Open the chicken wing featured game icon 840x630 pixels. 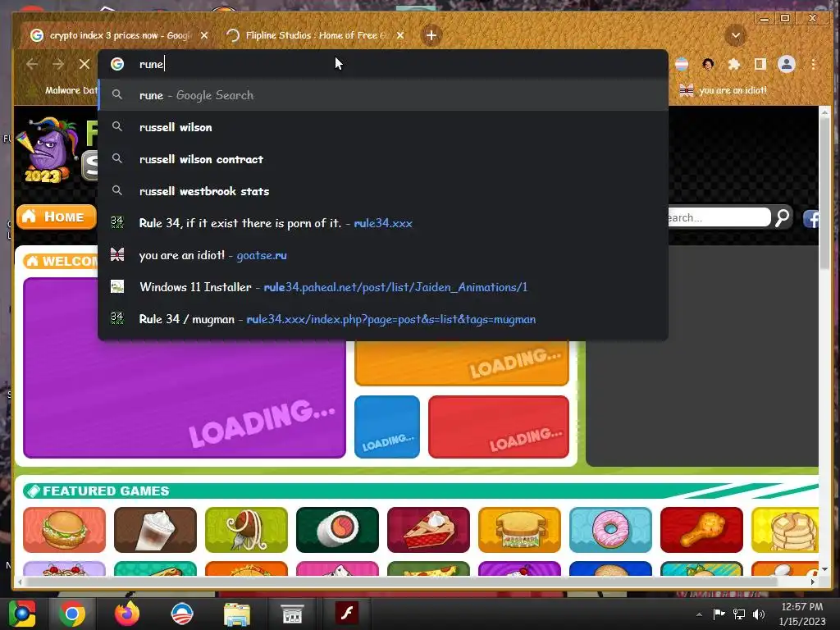[x=702, y=530]
